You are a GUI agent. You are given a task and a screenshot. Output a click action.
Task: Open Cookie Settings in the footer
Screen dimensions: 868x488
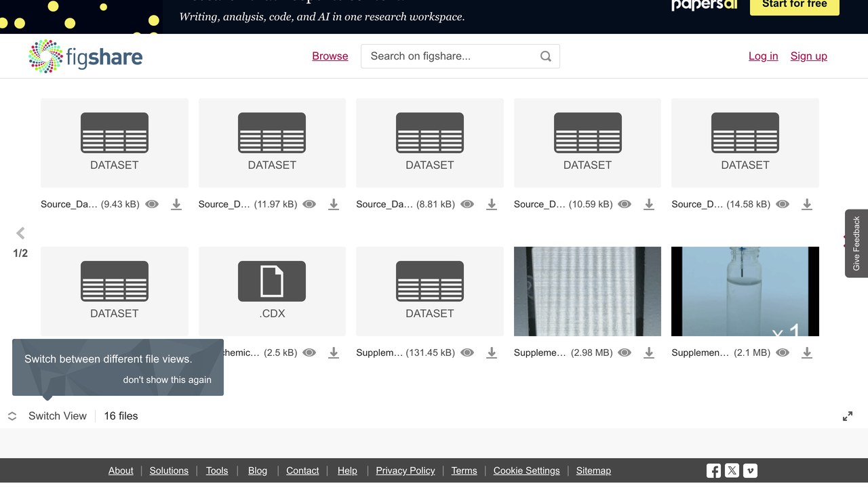pyautogui.click(x=527, y=470)
